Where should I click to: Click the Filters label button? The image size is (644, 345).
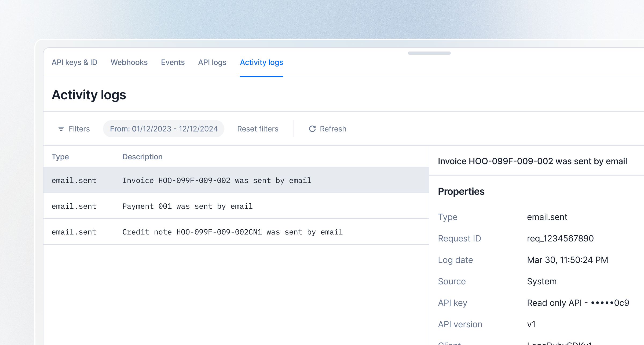(x=79, y=129)
